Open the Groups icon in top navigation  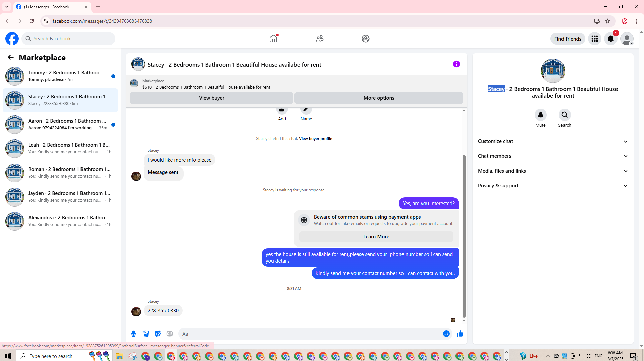click(x=366, y=39)
